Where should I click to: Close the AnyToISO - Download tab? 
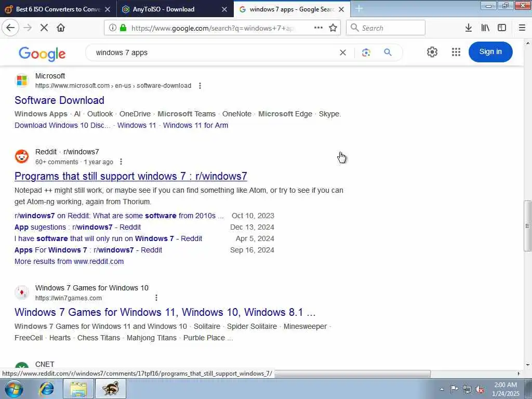[x=224, y=9]
